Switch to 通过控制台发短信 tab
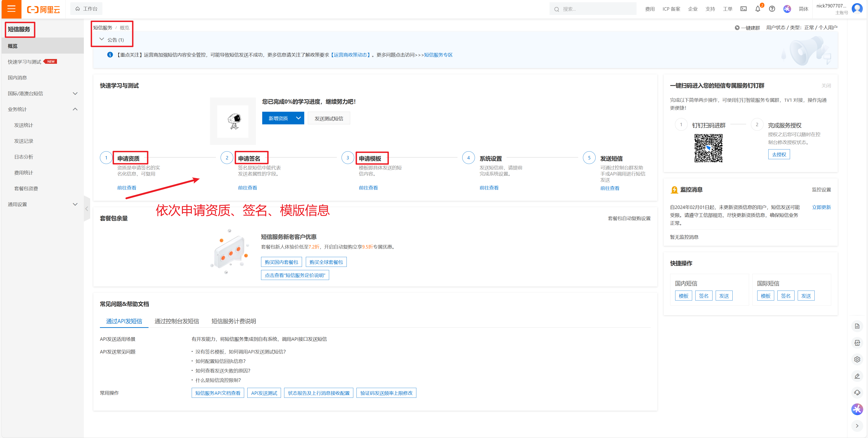The width and height of the screenshot is (868, 438). click(177, 321)
